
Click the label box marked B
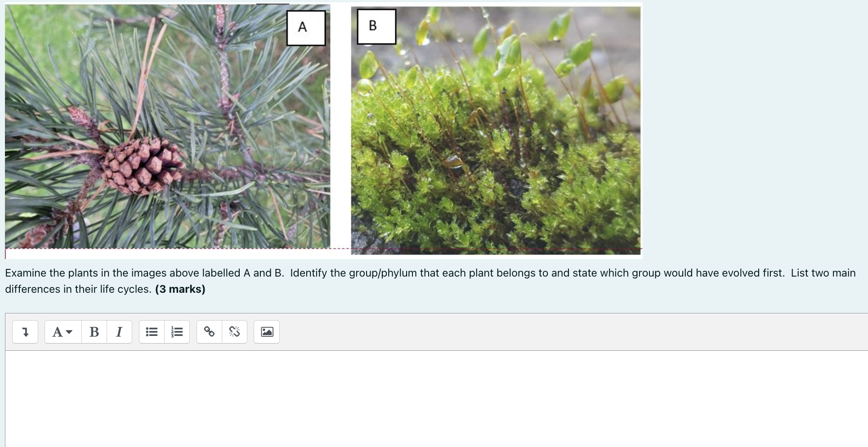(376, 27)
